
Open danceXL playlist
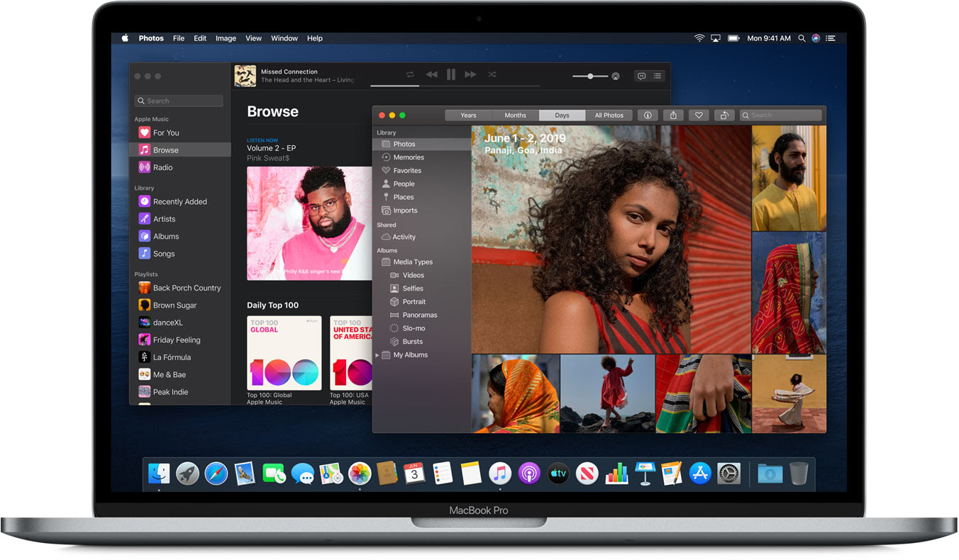click(180, 323)
